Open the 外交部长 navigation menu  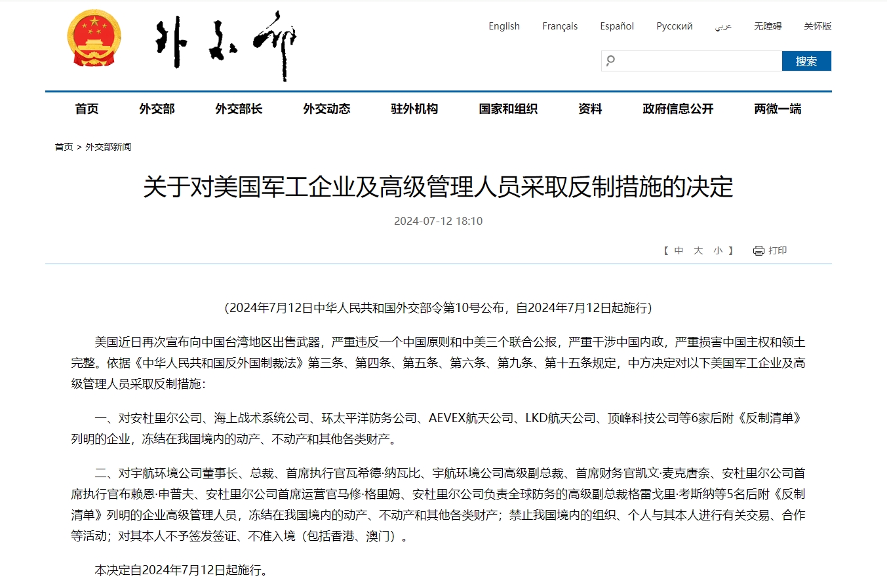(239, 109)
